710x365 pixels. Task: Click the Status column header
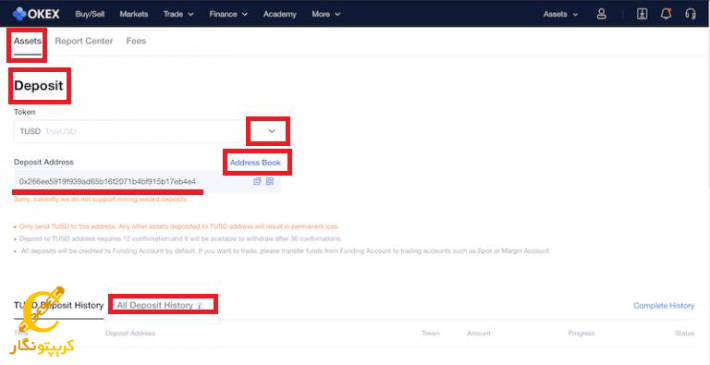click(x=685, y=333)
